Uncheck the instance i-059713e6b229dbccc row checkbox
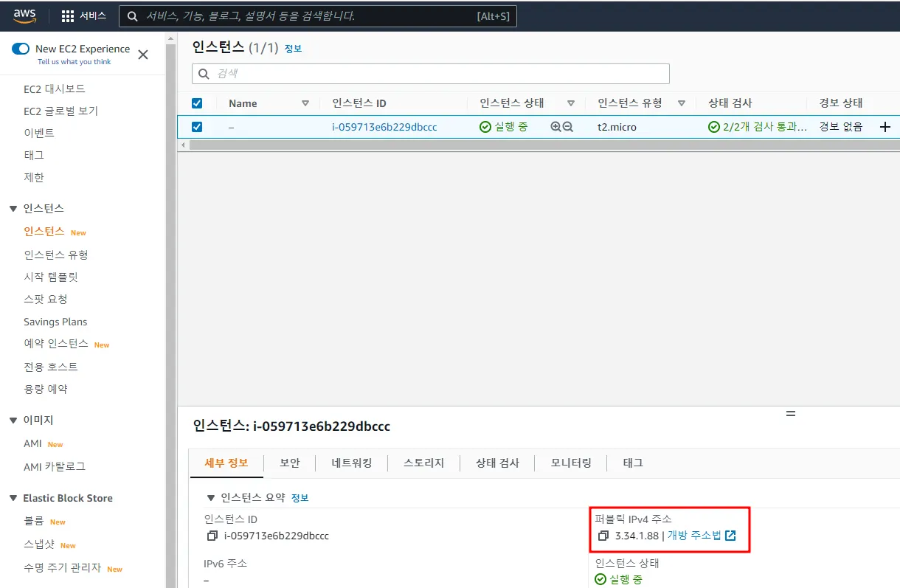This screenshot has height=588, width=900. [197, 127]
